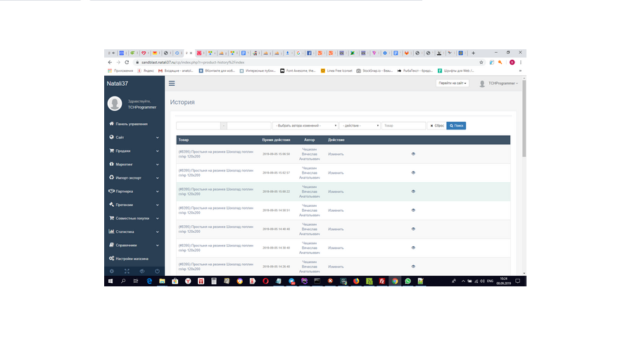This screenshot has height=356, width=644.
Task: Click the Chrome profile avatar icon
Action: (512, 63)
